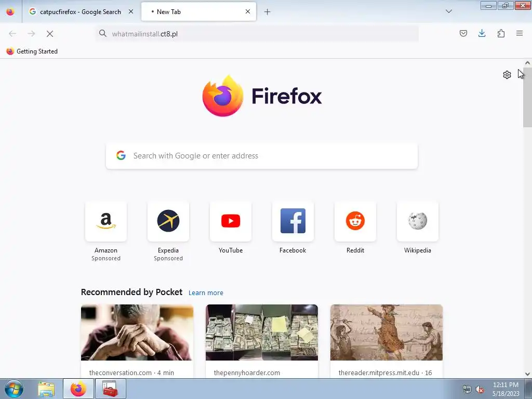532x399 pixels.
Task: Save page to Pocket
Action: 463,33
